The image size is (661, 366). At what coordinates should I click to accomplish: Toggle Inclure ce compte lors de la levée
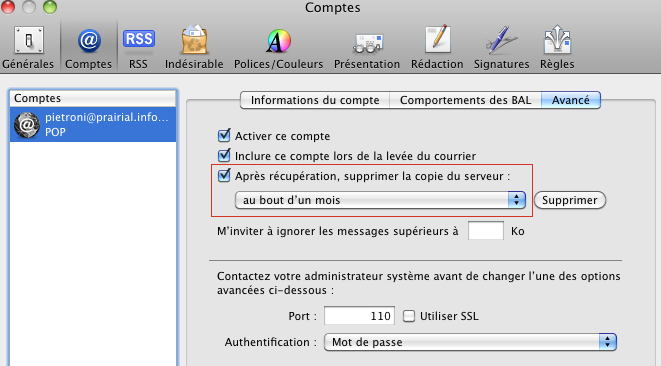pyautogui.click(x=224, y=156)
